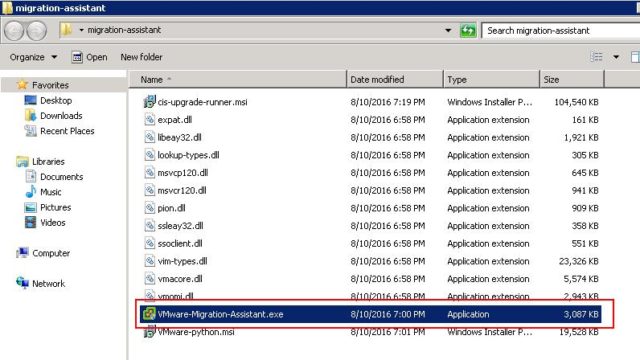Viewport: 640px width, 360px height.
Task: Click the Favorites star icon
Action: (22, 85)
